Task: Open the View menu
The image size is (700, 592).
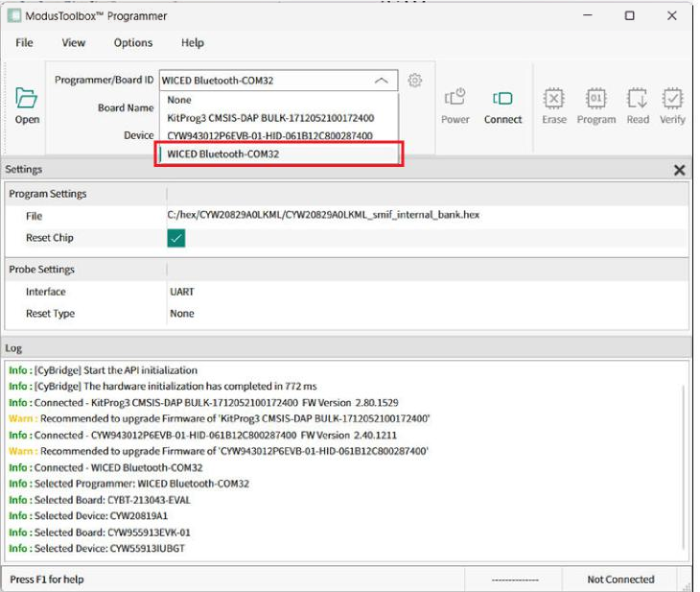Action: [73, 43]
